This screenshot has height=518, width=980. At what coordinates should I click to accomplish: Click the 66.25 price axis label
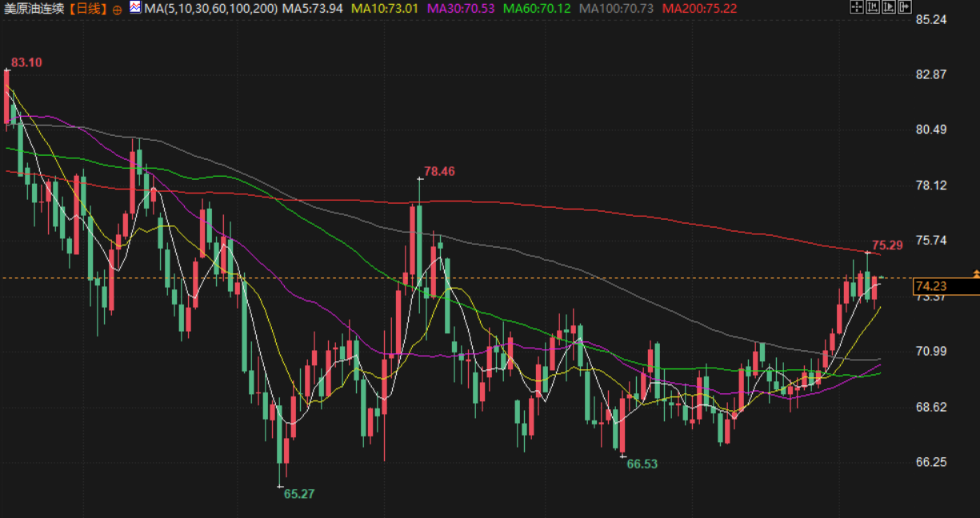point(931,462)
